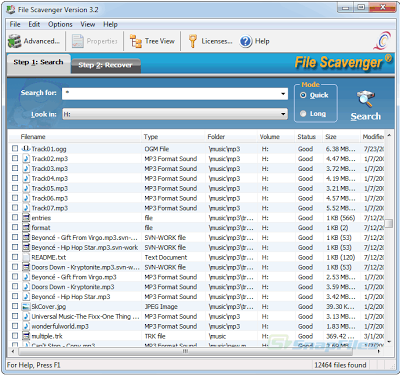
Task: Click the Help question mark icon
Action: [x=246, y=41]
